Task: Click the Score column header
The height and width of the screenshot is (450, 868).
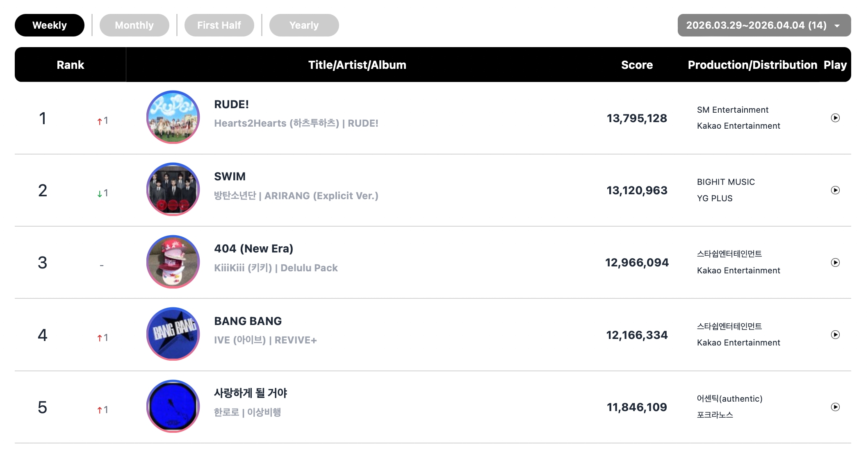Action: pyautogui.click(x=636, y=65)
